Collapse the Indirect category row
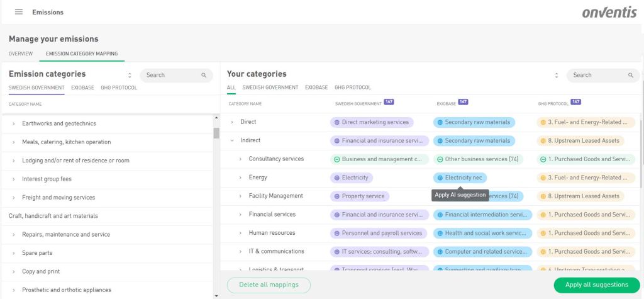The image size is (644, 299). 232,141
